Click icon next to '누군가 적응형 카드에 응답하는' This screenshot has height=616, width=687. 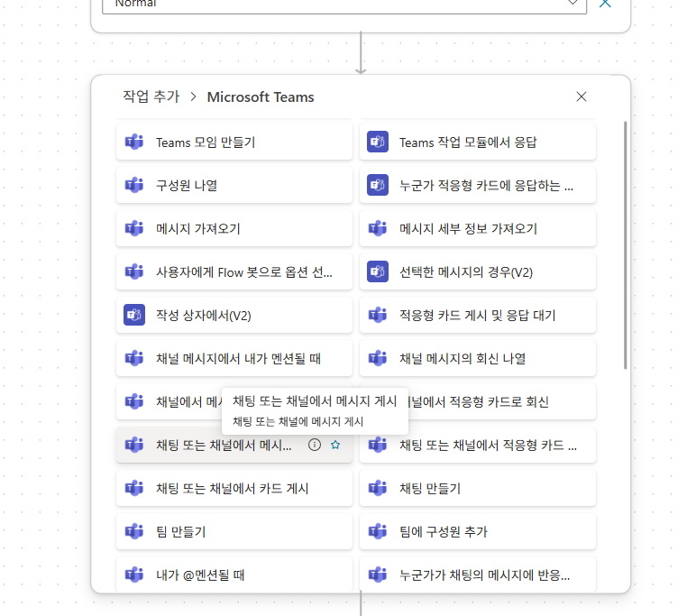tap(378, 185)
